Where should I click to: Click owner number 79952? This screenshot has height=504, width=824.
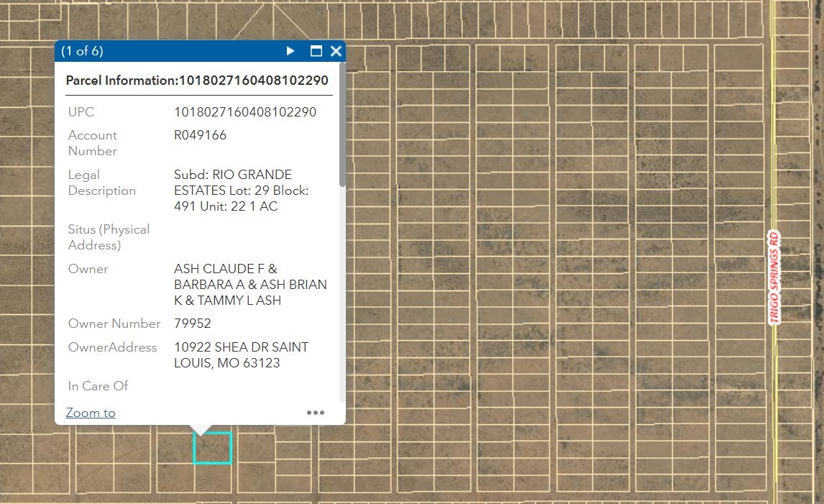pos(193,324)
